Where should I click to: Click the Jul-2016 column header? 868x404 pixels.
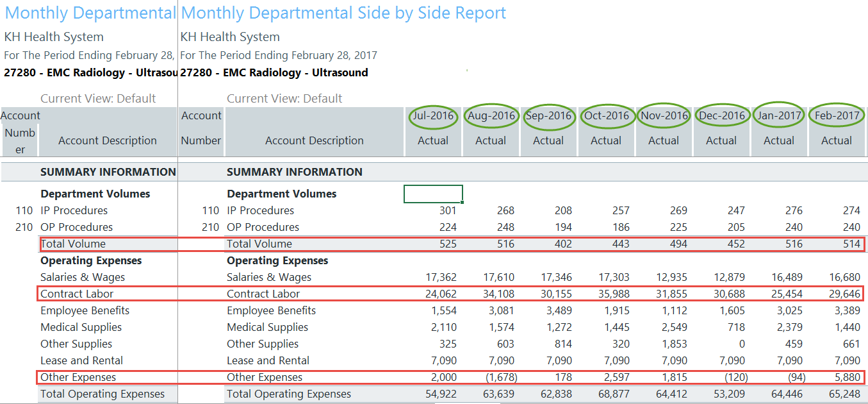(433, 116)
